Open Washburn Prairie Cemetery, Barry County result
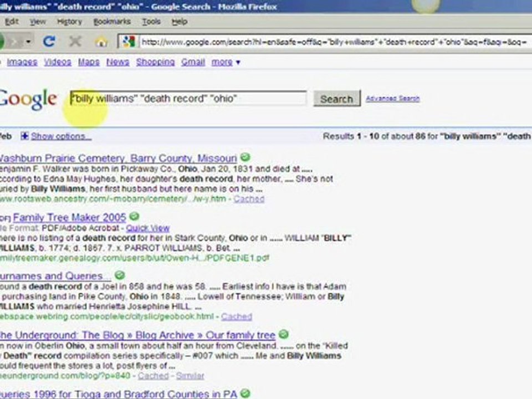 pyautogui.click(x=118, y=158)
